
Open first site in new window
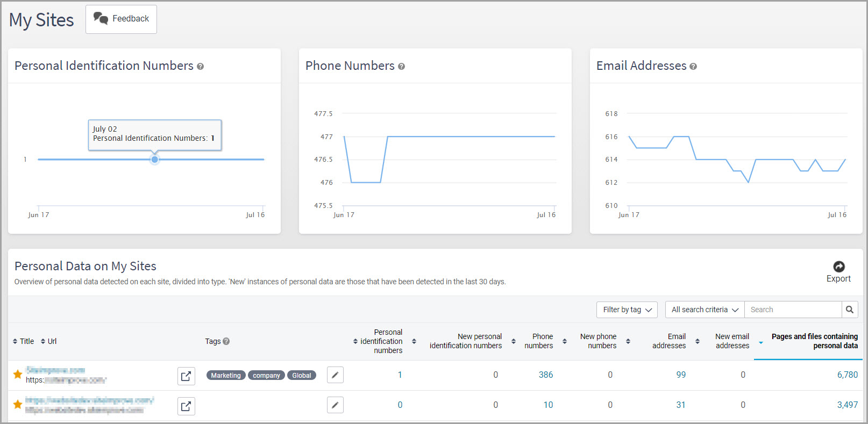tap(186, 376)
